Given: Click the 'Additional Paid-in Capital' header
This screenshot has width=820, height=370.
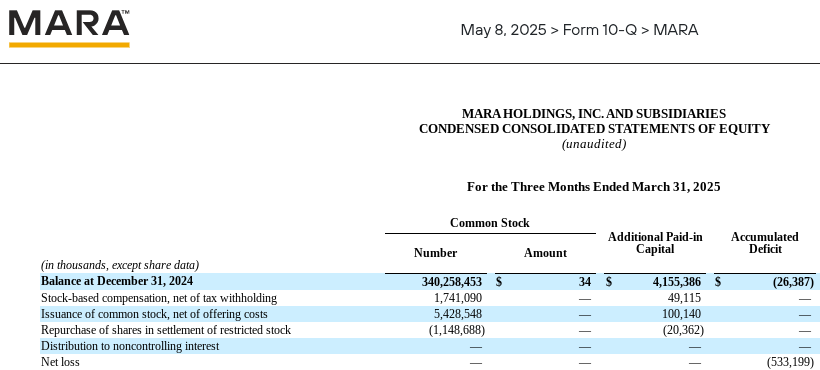Looking at the screenshot, I should (x=655, y=243).
